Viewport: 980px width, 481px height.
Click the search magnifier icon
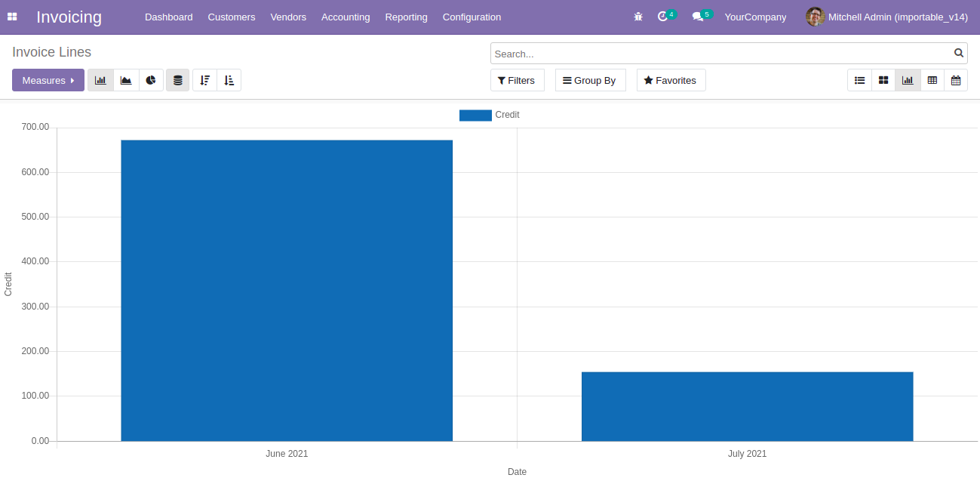click(959, 53)
